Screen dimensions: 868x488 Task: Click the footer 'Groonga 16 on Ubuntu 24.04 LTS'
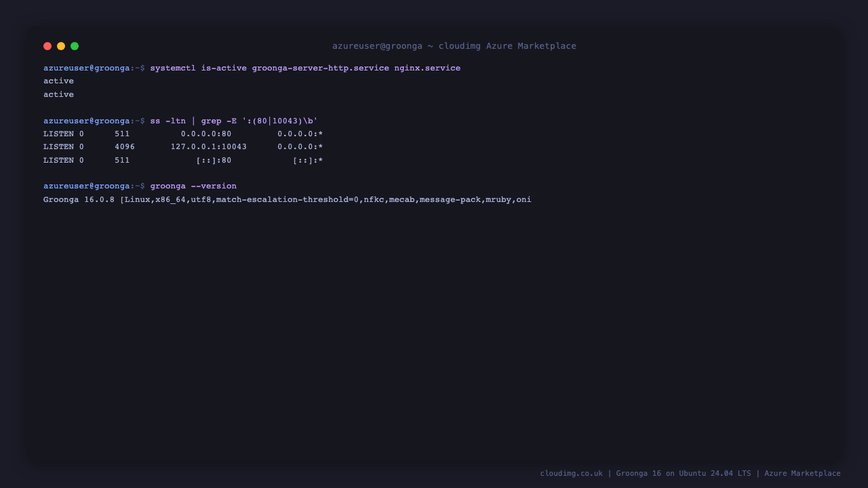click(684, 474)
